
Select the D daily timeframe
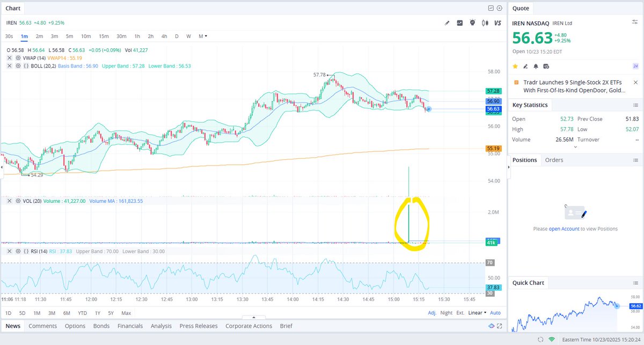coord(177,36)
